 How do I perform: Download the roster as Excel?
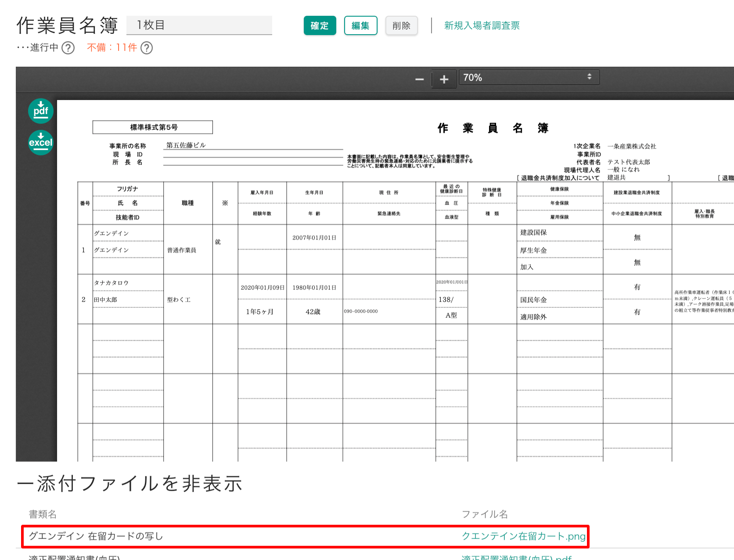[x=41, y=143]
